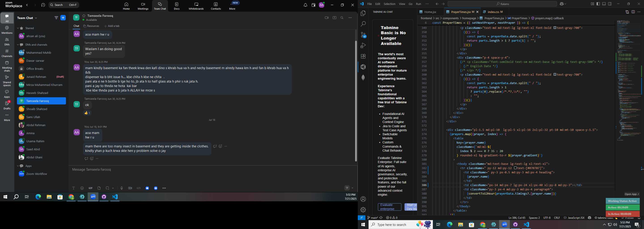This screenshot has width=644, height=229.
Task: Click color swatch before text-[#070707] on line 382
Action: [x=515, y=168]
